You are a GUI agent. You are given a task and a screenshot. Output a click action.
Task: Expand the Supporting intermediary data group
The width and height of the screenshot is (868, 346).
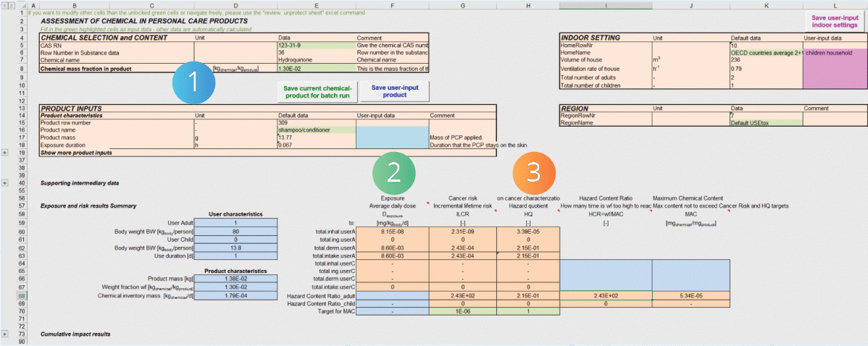(x=6, y=183)
